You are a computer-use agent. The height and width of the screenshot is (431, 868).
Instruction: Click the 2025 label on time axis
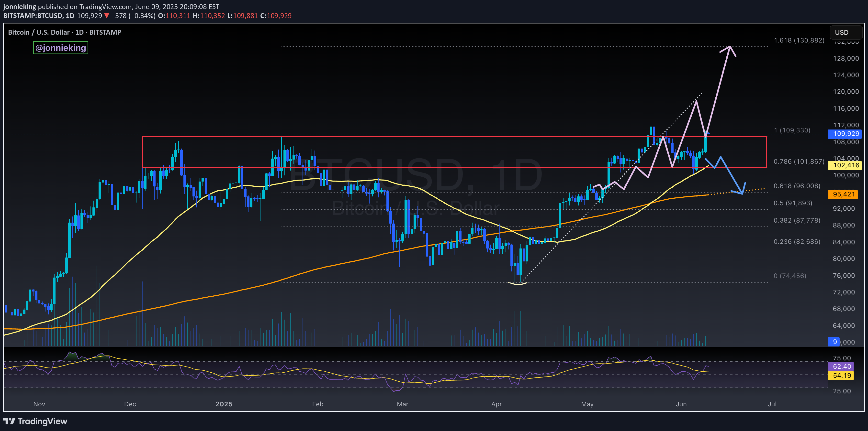(x=224, y=404)
